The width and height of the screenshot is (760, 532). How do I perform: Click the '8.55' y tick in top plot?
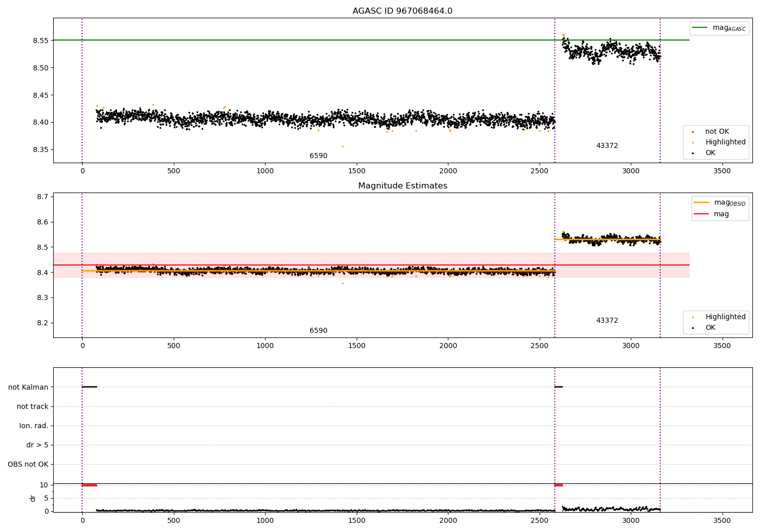(x=41, y=41)
